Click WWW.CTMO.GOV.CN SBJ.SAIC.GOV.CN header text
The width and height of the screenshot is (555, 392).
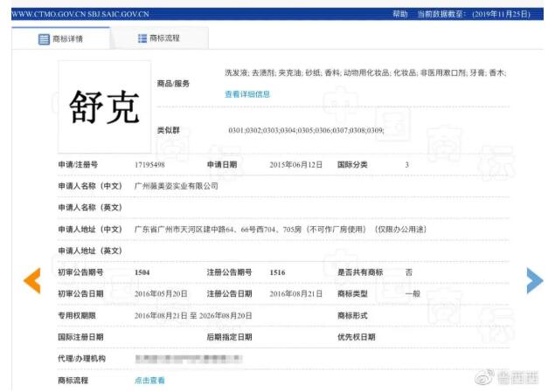(80, 14)
